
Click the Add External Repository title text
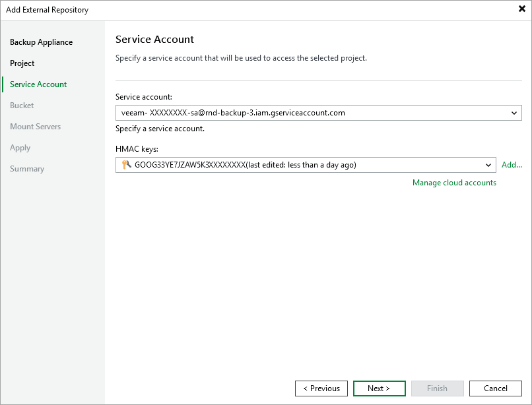[x=47, y=10]
